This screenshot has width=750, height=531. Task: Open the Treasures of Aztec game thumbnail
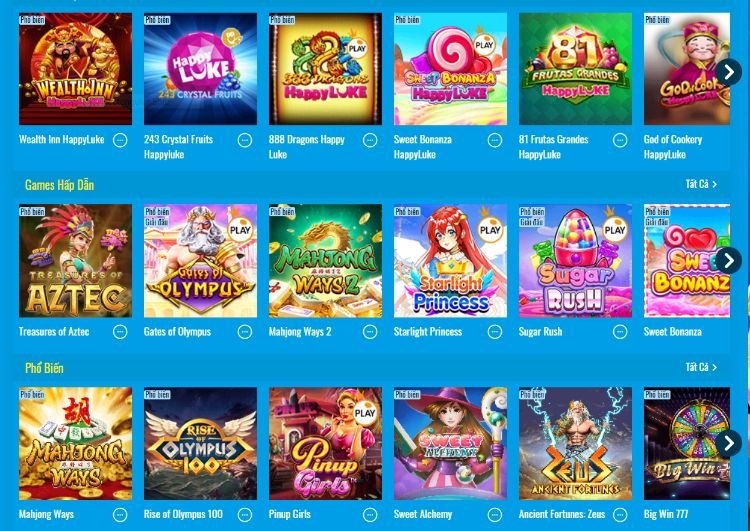pyautogui.click(x=76, y=261)
